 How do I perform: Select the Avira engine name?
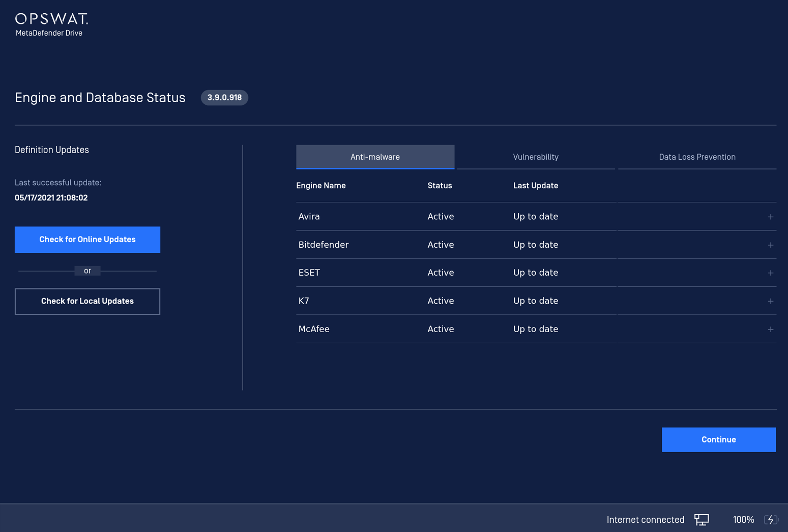309,217
